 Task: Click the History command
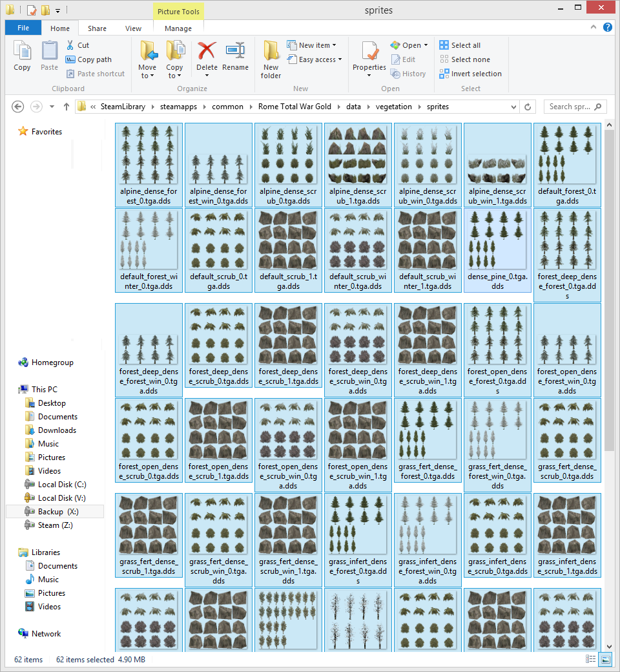click(x=408, y=74)
